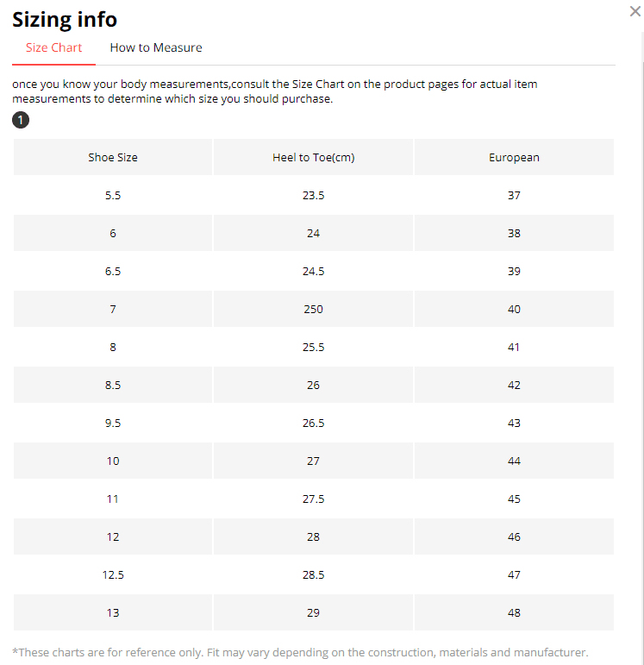The width and height of the screenshot is (644, 665).
Task: Click the Shoe Size column header
Action: (x=113, y=158)
